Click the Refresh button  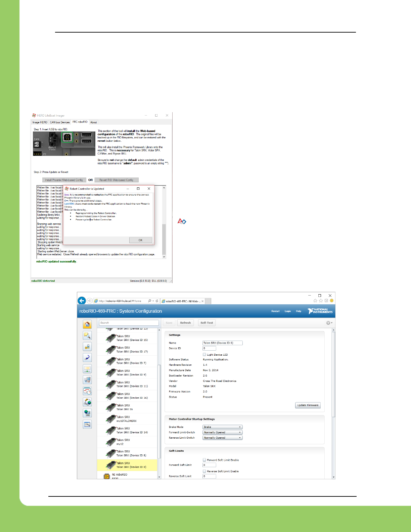click(x=185, y=323)
